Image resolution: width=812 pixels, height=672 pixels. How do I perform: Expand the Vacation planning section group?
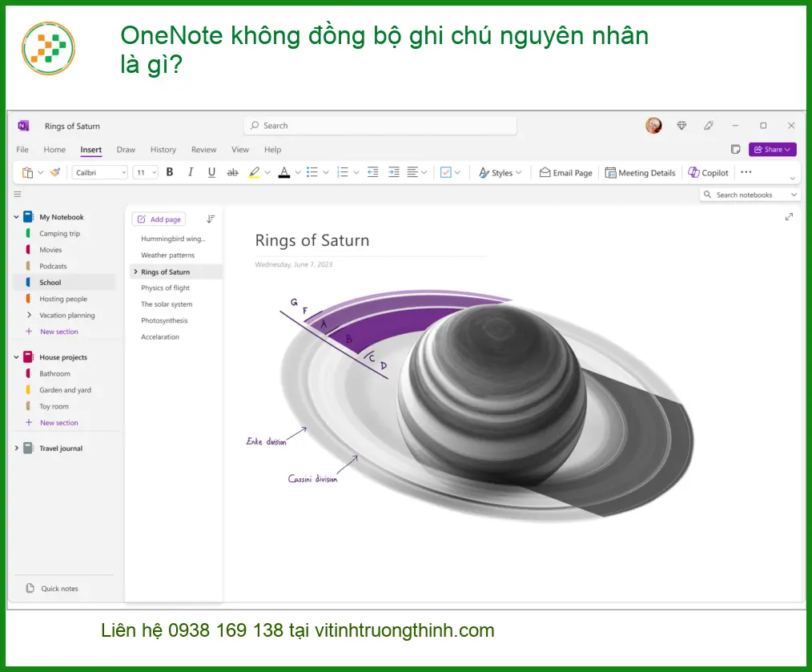[x=29, y=315]
